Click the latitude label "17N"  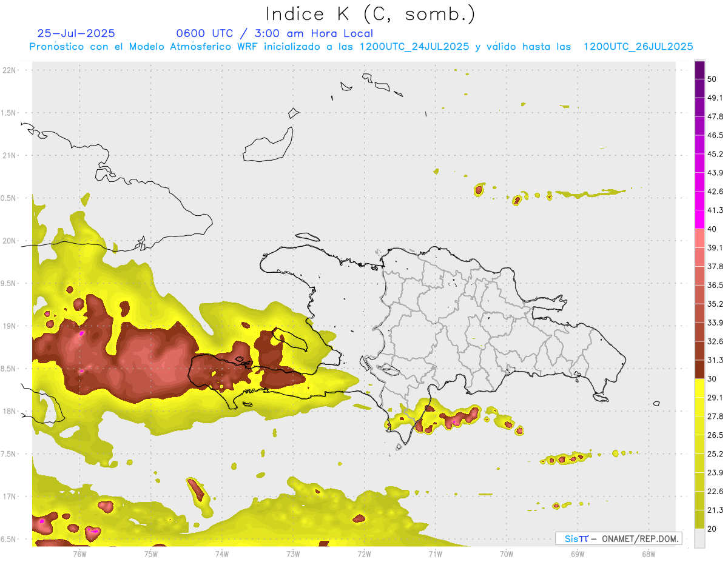coord(10,497)
